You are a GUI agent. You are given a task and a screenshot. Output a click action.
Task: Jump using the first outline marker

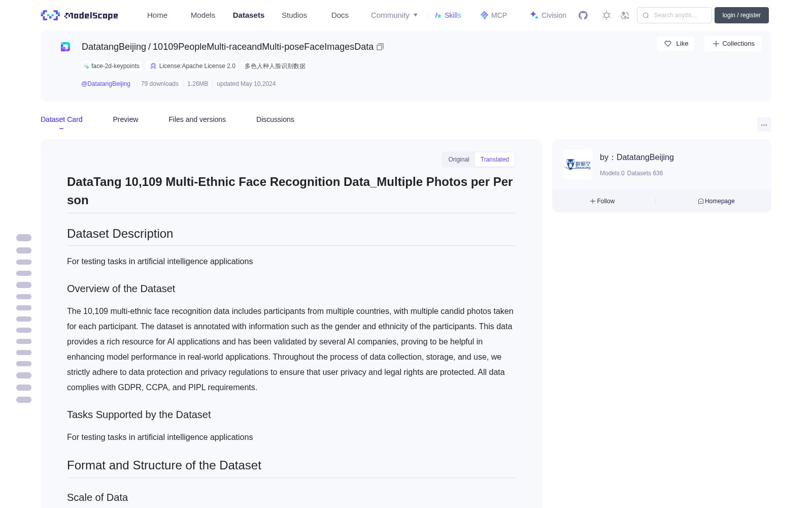[24, 238]
